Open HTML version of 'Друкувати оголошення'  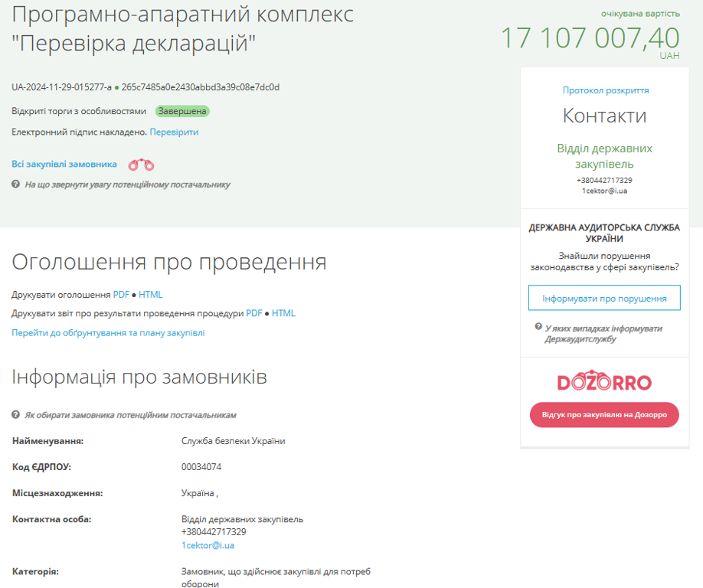click(x=151, y=295)
